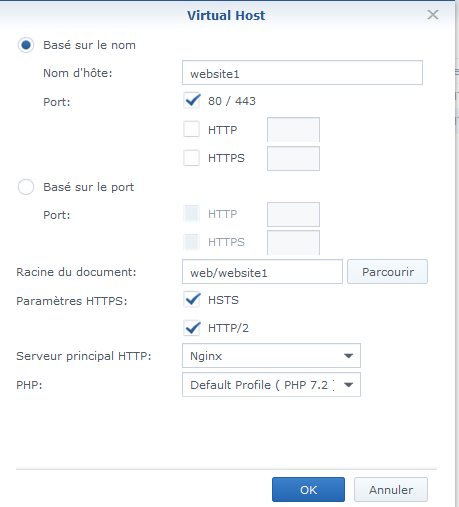The height and width of the screenshot is (507, 459).
Task: Click the disabled HTTP checkbox under port-based
Action: (x=192, y=214)
